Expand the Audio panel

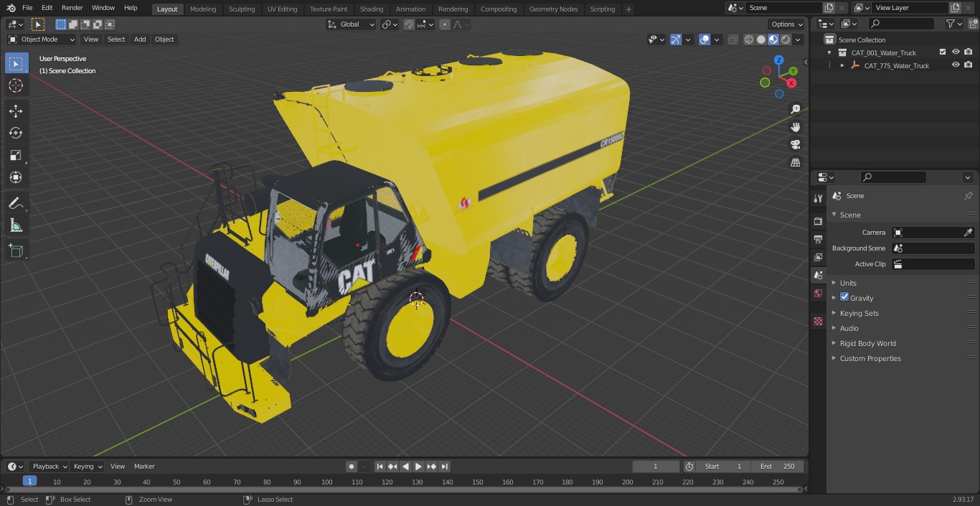[849, 328]
